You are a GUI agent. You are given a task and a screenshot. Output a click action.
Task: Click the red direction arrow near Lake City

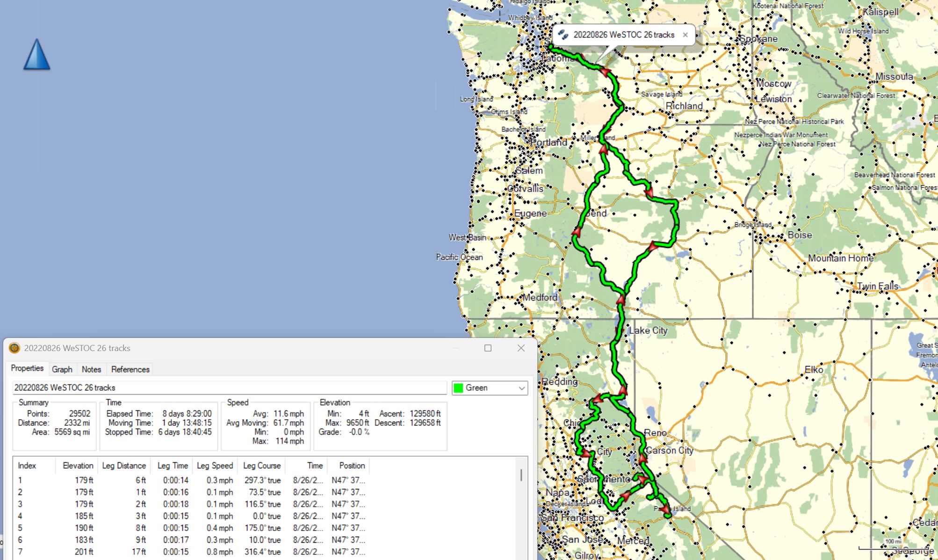click(x=621, y=301)
